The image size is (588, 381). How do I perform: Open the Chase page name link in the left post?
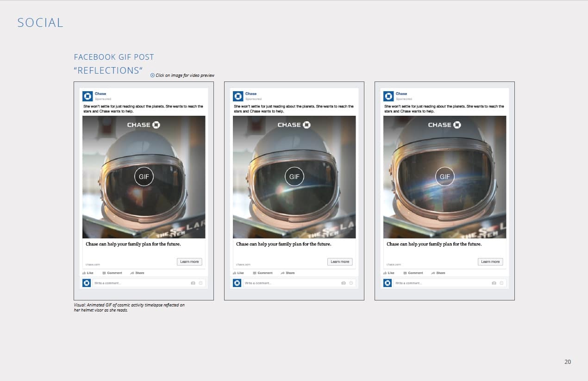click(100, 94)
